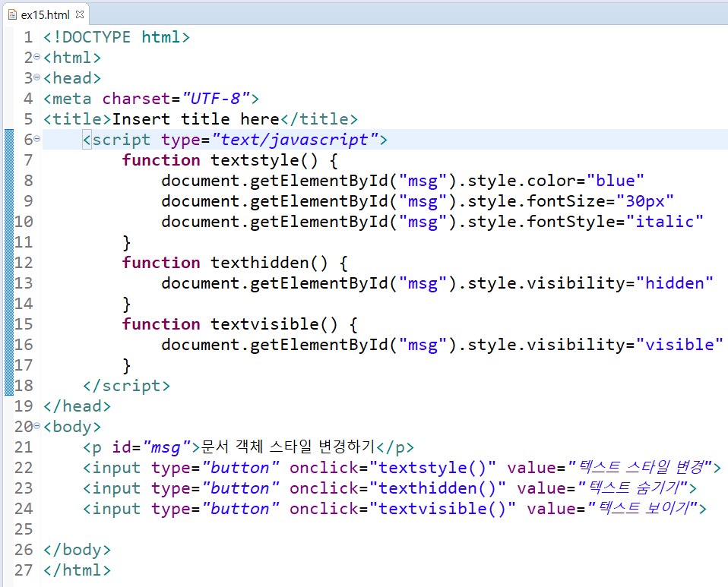
Task: Click the id="msg" attribute on line 21
Action: (151, 447)
